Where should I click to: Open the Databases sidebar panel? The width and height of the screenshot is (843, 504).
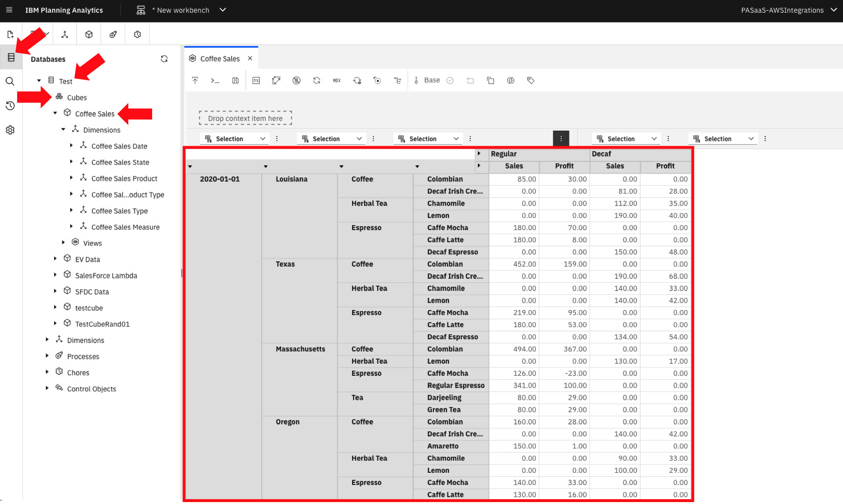[x=11, y=58]
